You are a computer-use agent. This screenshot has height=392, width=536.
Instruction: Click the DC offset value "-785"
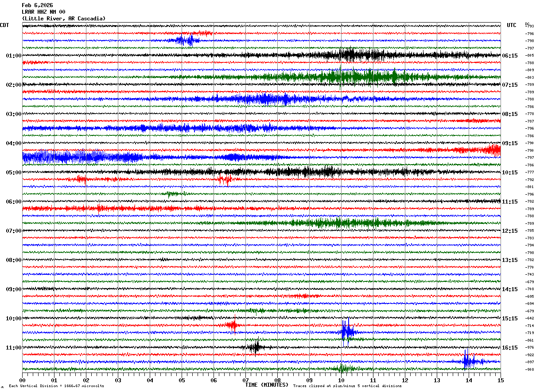pyautogui.click(x=529, y=231)
